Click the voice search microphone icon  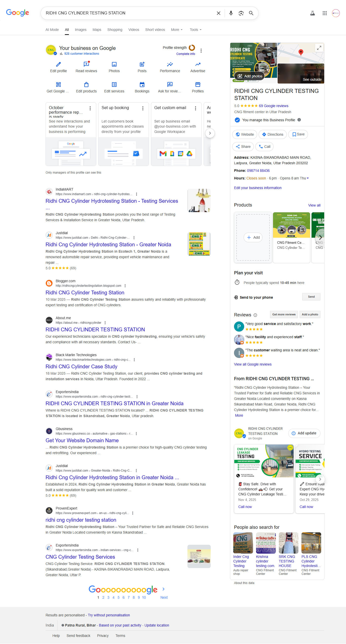point(231,13)
